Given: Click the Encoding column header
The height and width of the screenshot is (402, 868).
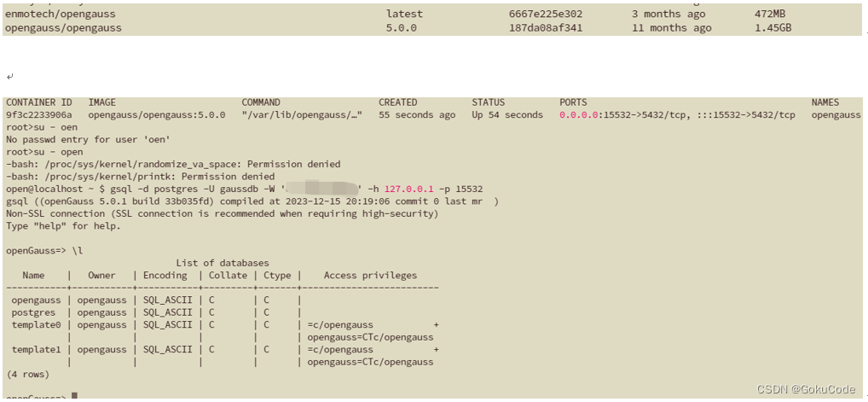Looking at the screenshot, I should pyautogui.click(x=165, y=276).
